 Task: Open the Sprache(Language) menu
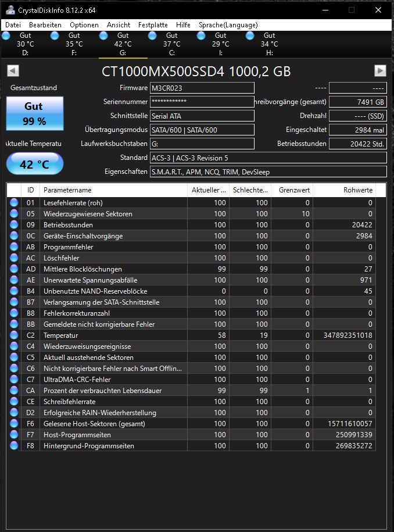[228, 25]
